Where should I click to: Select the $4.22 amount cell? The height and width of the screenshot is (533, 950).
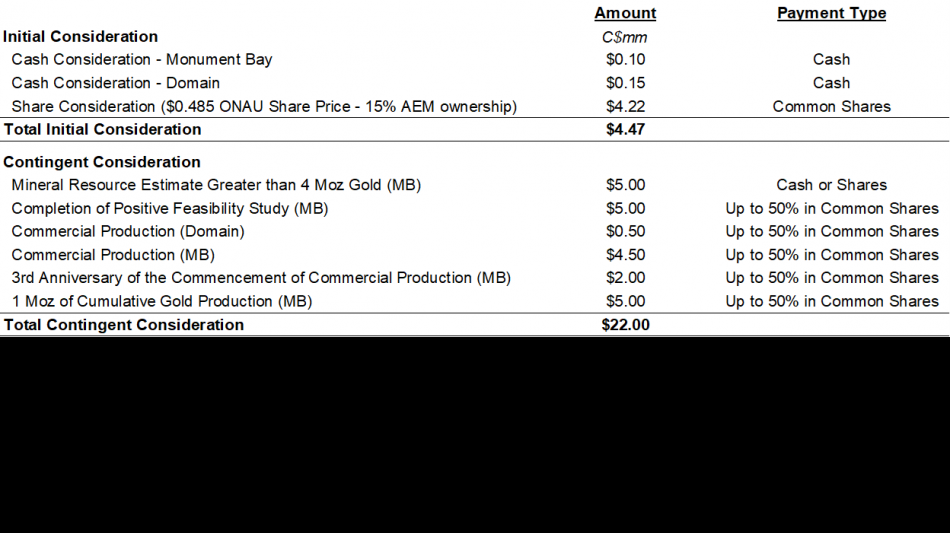pyautogui.click(x=625, y=106)
